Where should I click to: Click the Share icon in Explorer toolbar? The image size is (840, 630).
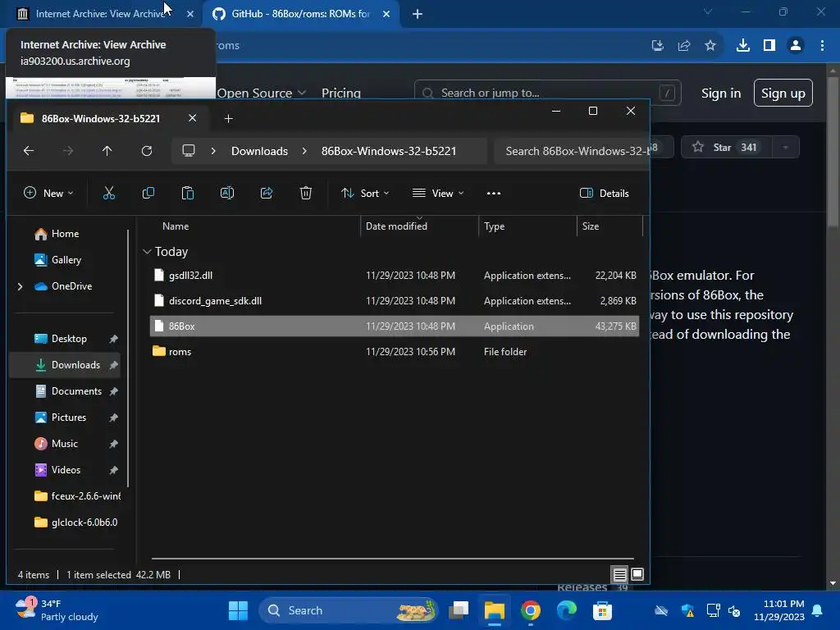coord(267,193)
